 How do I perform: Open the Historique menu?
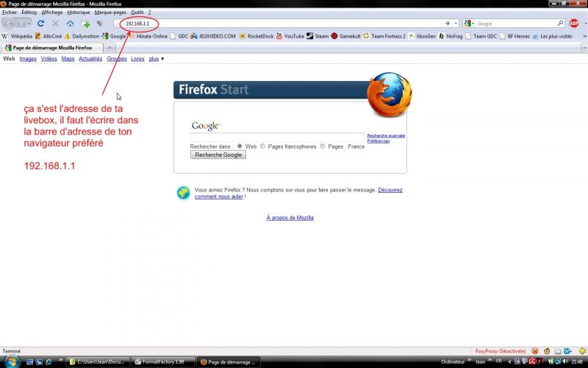79,12
